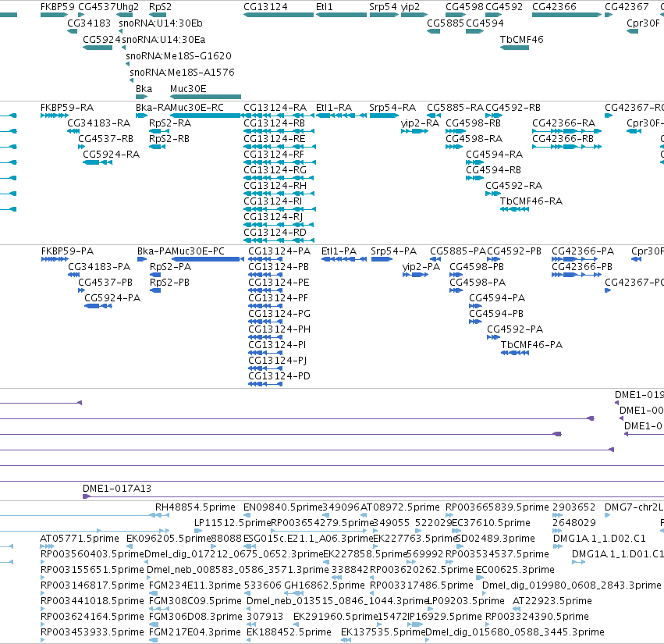Click EST RH48854.5prime
This screenshot has height=644, width=664.
[x=195, y=507]
